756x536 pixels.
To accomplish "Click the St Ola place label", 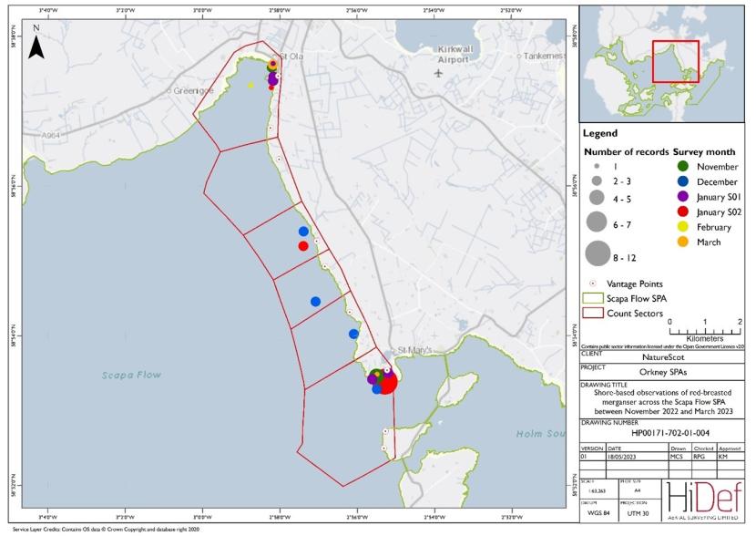I will click(291, 57).
